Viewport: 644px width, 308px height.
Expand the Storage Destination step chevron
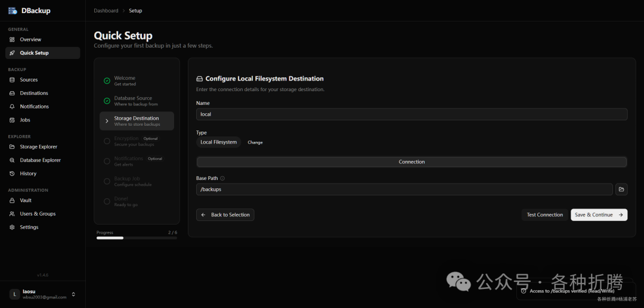pos(107,121)
